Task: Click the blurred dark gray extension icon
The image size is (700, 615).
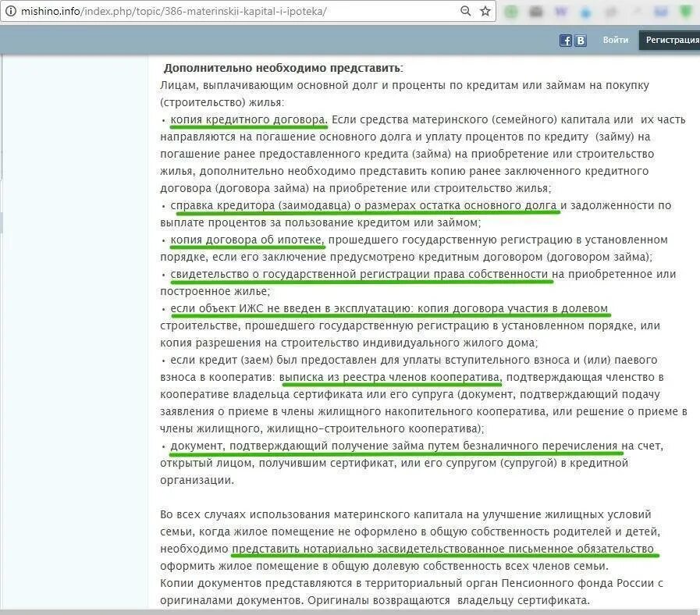Action: point(535,12)
